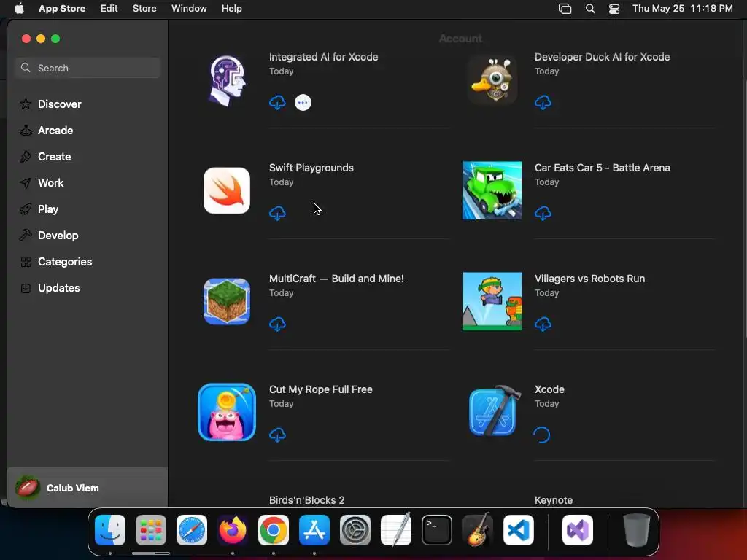The height and width of the screenshot is (560, 747).
Task: Open Developer Duck app icon
Action: click(492, 80)
